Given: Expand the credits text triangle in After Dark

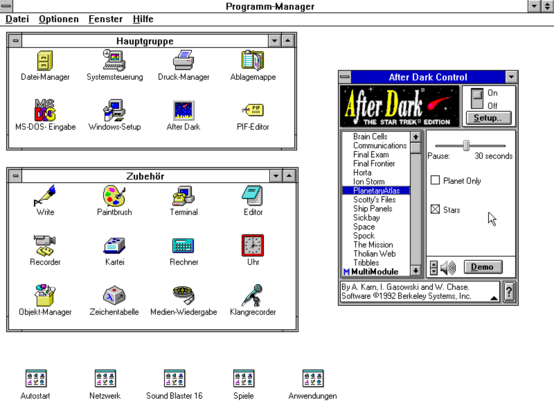Looking at the screenshot, I should 494,298.
